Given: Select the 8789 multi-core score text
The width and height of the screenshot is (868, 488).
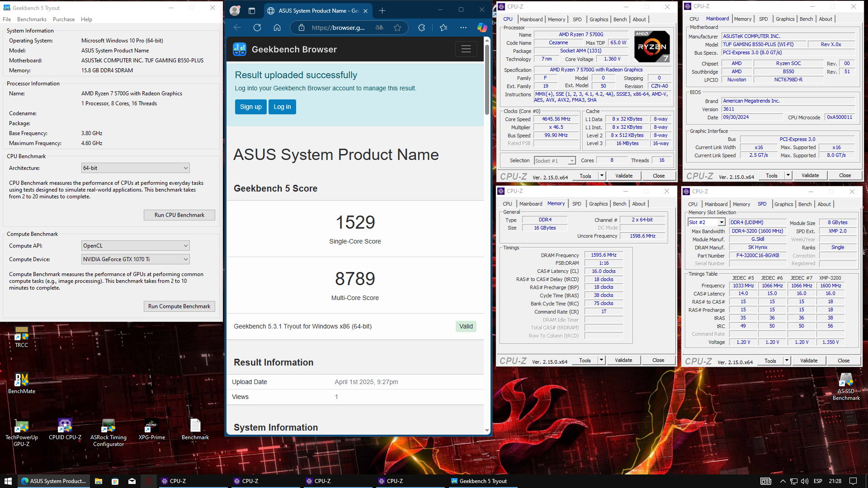Looking at the screenshot, I should point(355,279).
